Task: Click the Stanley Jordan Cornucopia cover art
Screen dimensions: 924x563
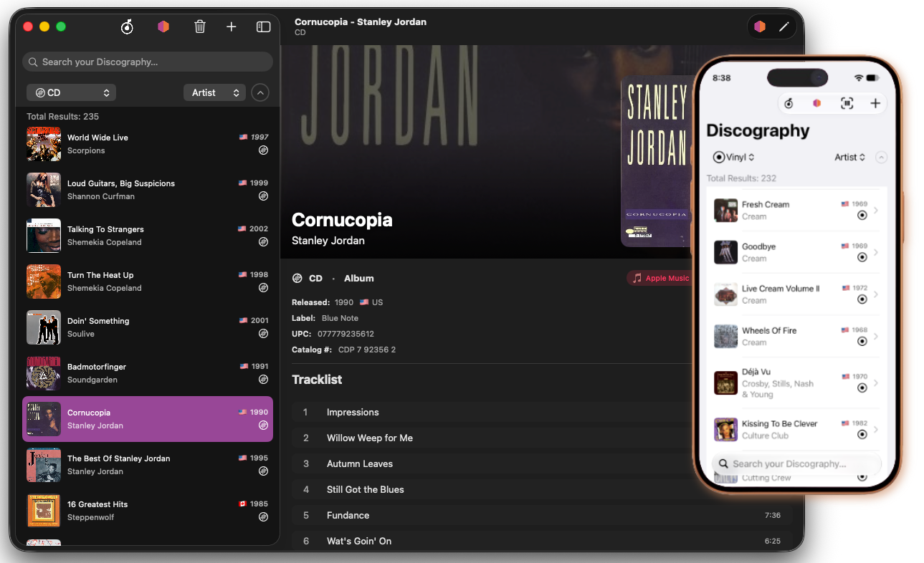Action: click(658, 160)
